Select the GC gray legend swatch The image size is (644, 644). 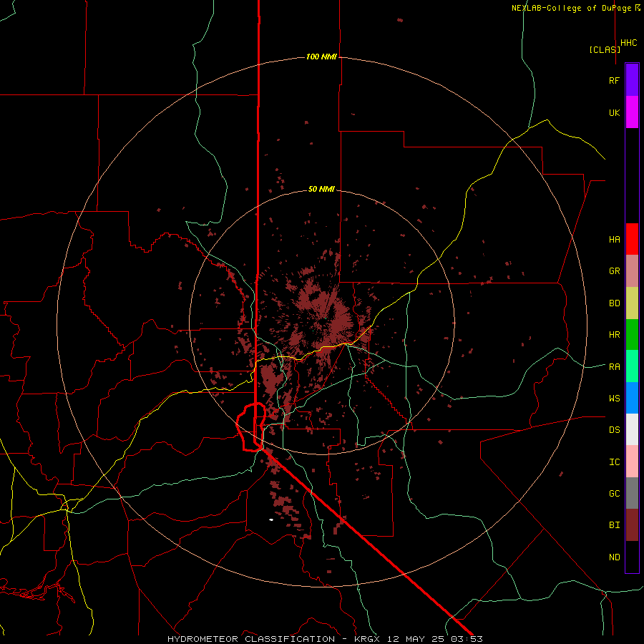[x=632, y=493]
